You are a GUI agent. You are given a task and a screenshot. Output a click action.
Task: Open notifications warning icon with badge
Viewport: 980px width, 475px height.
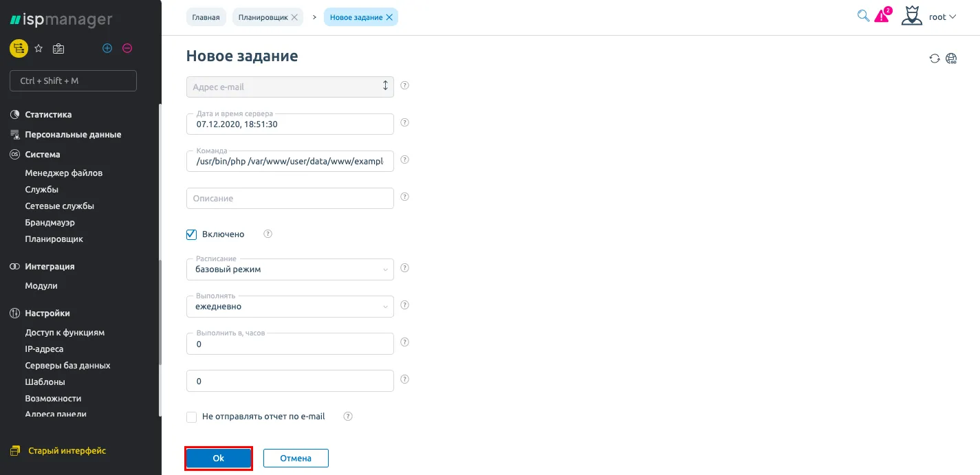pos(882,16)
